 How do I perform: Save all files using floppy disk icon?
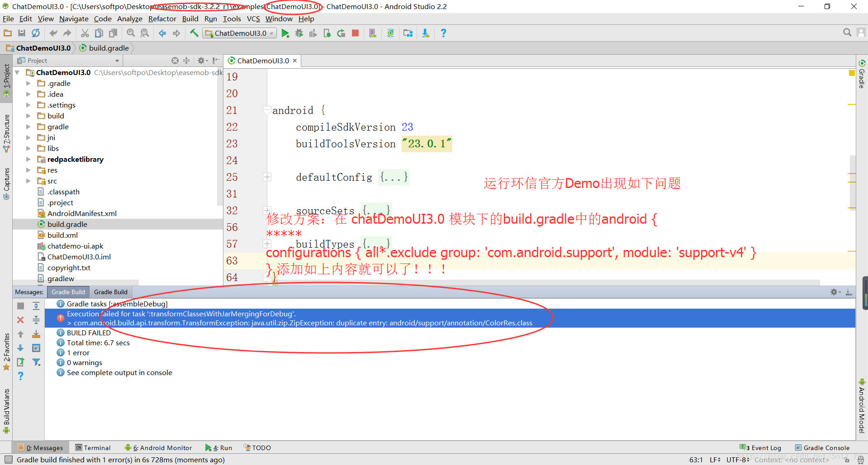(21, 33)
